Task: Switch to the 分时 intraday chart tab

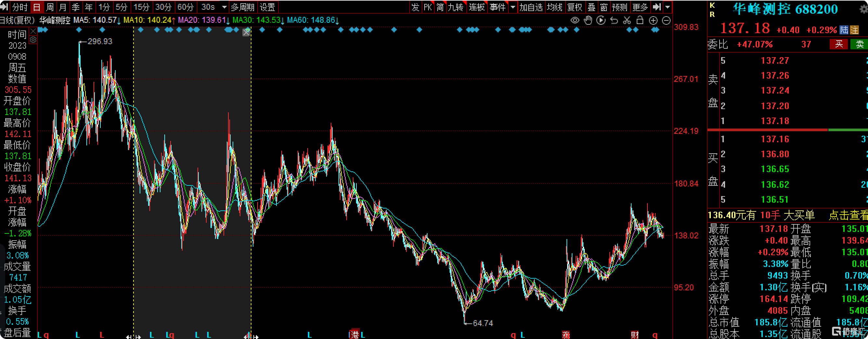Action: 19,7
